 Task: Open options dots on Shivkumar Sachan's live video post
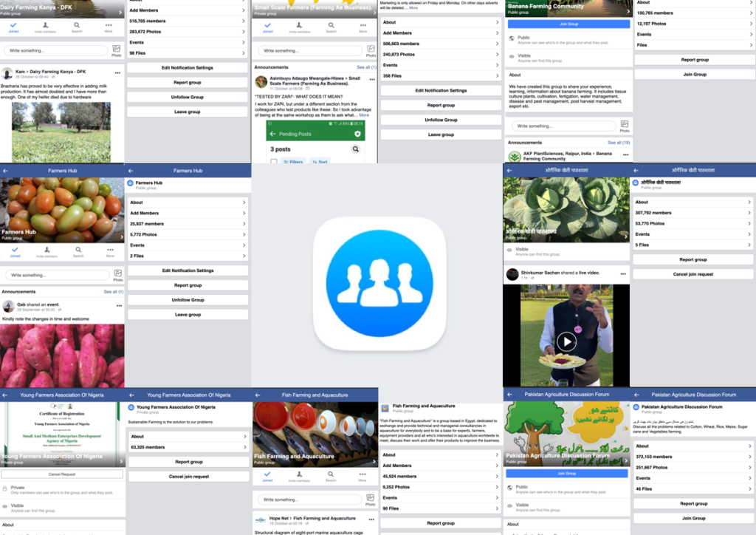click(x=623, y=274)
